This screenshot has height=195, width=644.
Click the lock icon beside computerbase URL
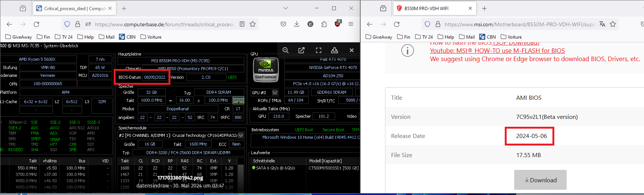click(x=78, y=24)
